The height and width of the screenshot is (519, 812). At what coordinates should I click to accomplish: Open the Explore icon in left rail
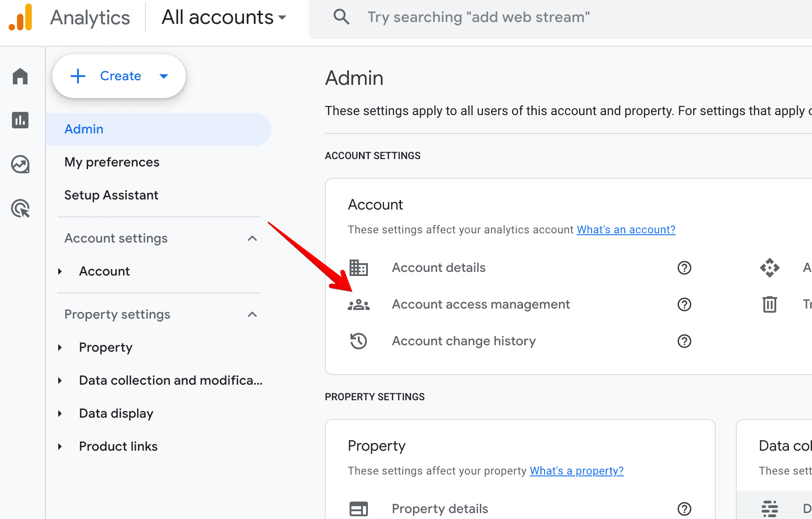[20, 164]
